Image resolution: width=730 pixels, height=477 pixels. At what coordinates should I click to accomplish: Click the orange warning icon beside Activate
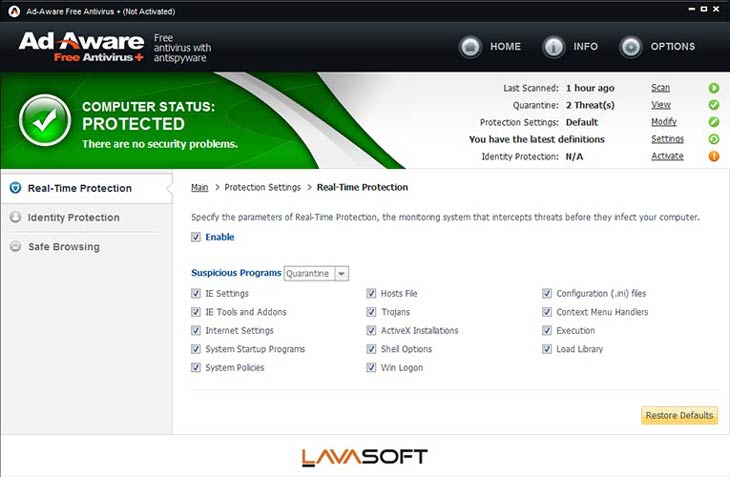point(714,156)
